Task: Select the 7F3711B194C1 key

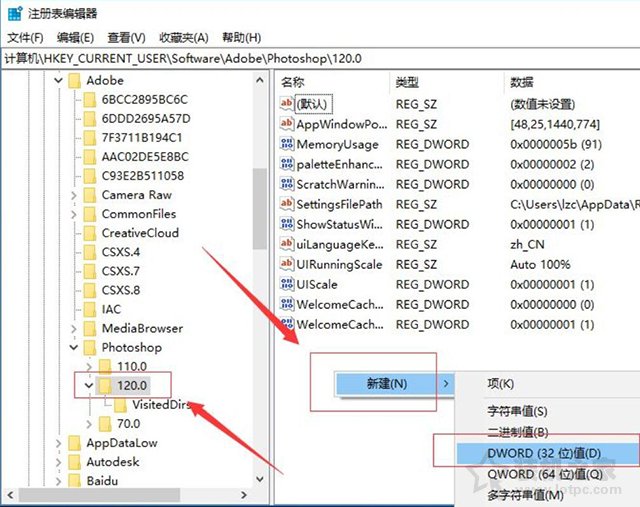Action: 142,138
